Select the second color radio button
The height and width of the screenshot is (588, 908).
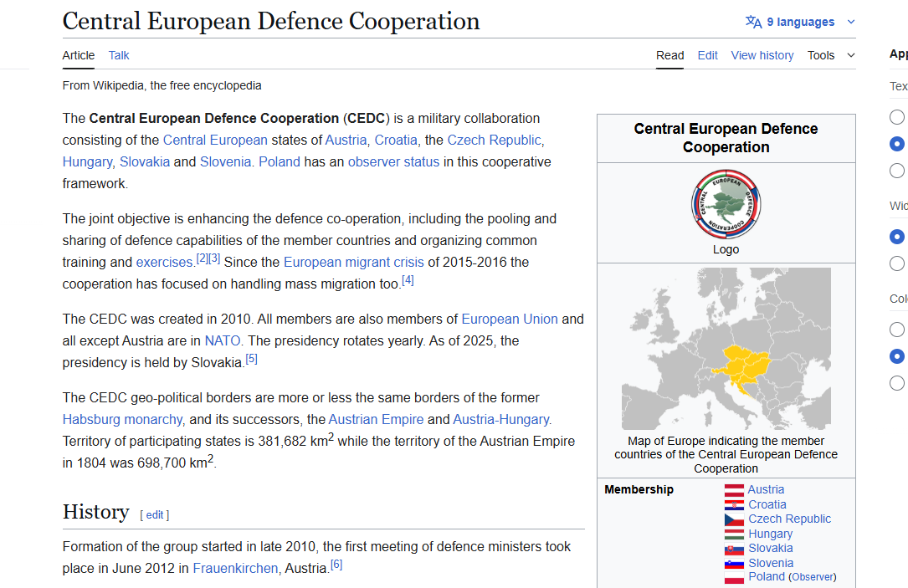897,356
